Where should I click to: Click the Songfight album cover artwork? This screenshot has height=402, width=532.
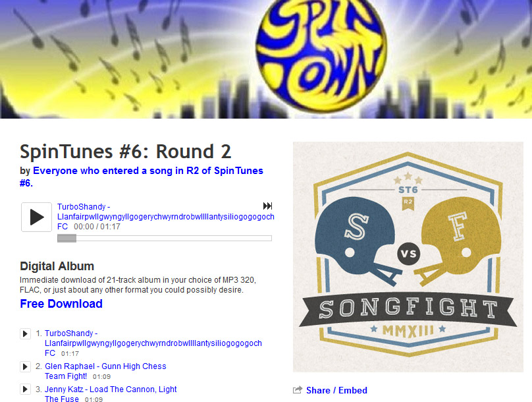click(408, 257)
